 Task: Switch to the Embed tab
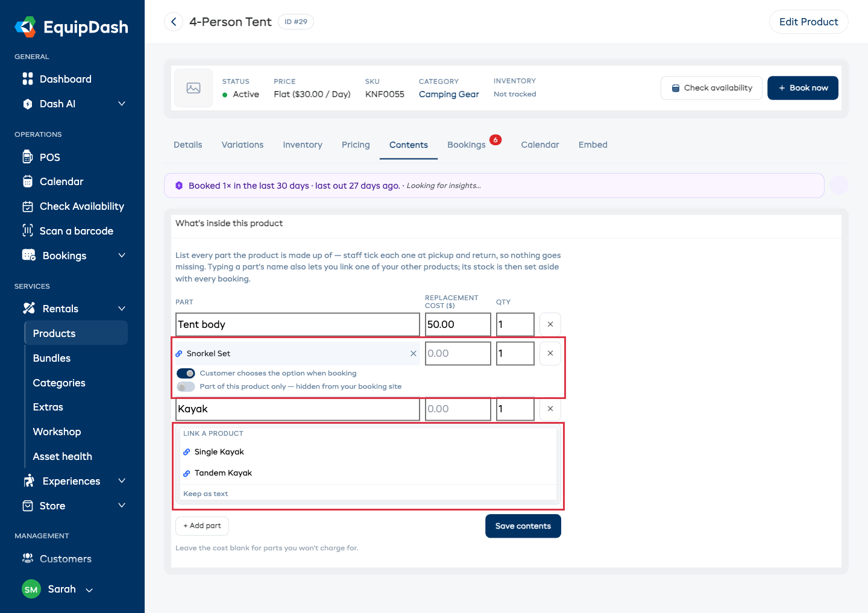pos(593,145)
